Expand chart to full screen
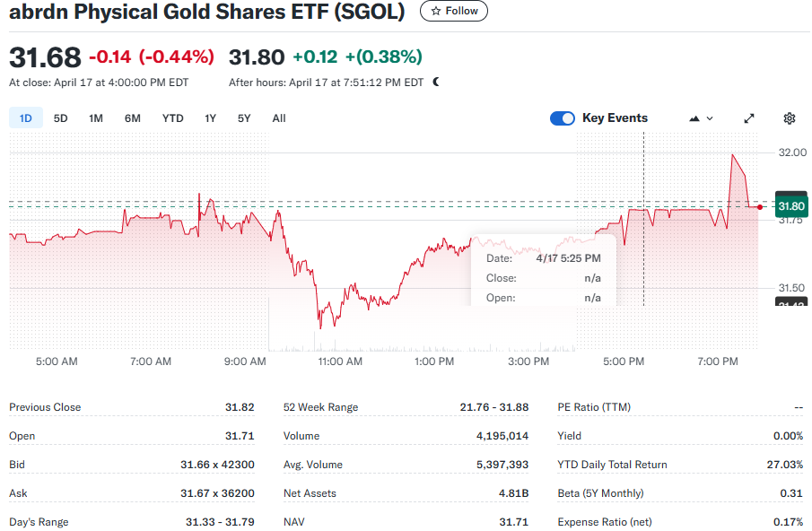The image size is (812, 531). (x=749, y=118)
